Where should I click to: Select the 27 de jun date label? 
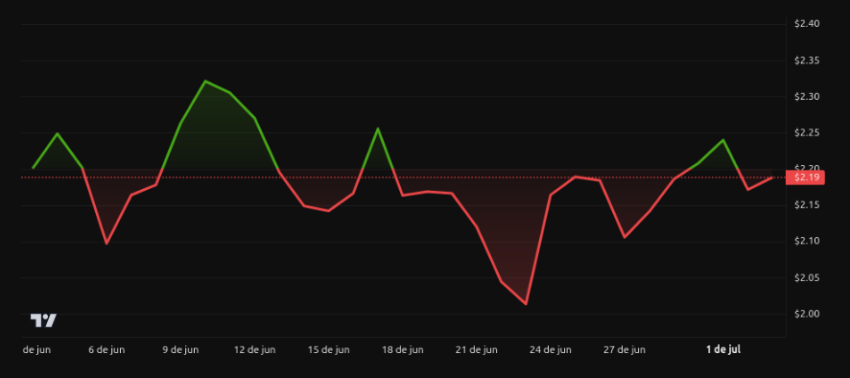(x=624, y=350)
